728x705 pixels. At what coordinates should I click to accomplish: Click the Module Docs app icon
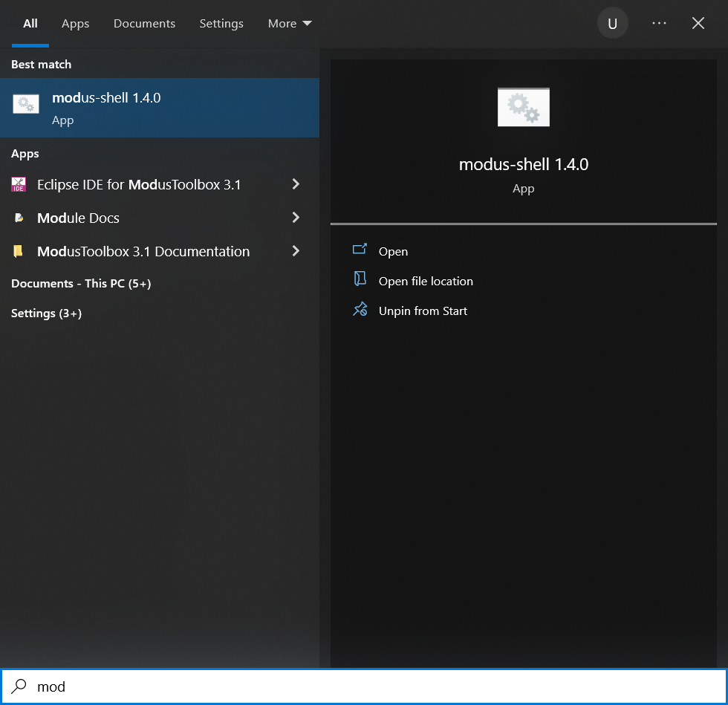pyautogui.click(x=19, y=218)
